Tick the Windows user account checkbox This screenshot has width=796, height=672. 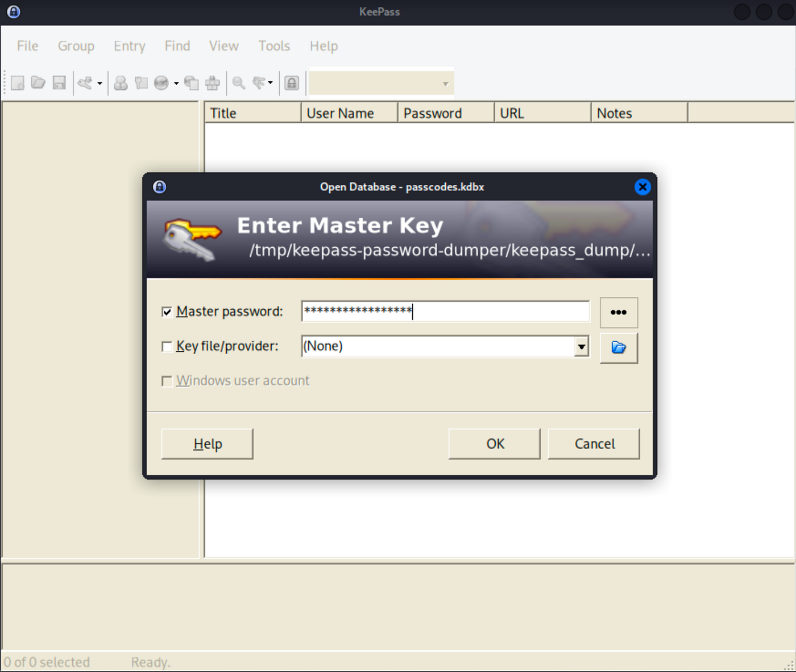point(167,381)
